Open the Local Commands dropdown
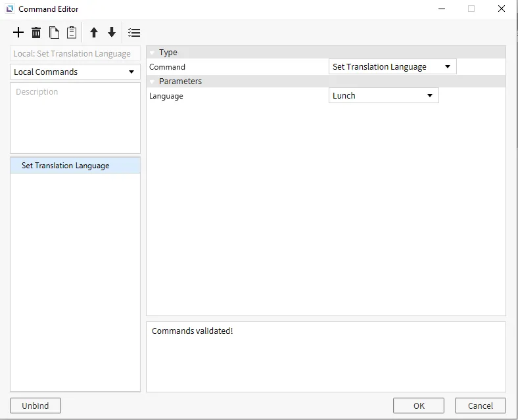The width and height of the screenshot is (518, 420). click(x=75, y=72)
